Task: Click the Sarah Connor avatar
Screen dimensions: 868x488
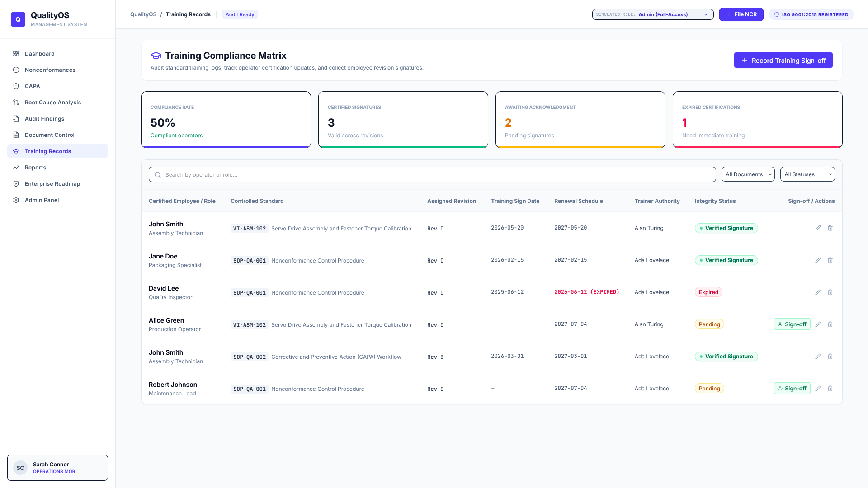Action: pyautogui.click(x=20, y=468)
